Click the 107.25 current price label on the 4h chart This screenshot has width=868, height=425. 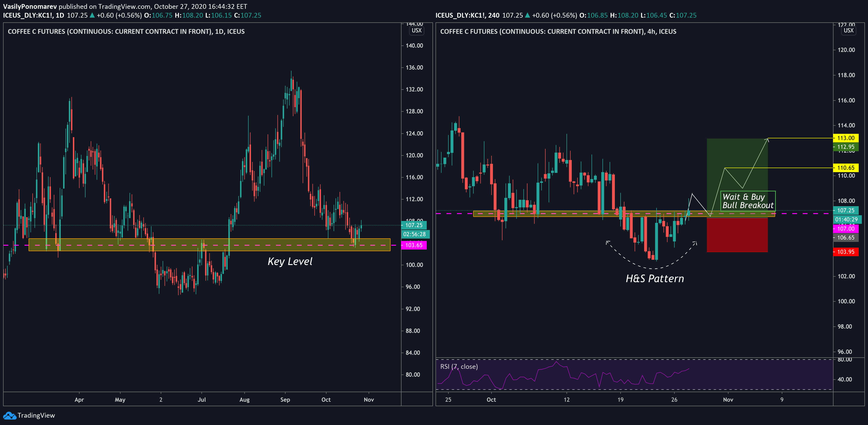pos(846,211)
